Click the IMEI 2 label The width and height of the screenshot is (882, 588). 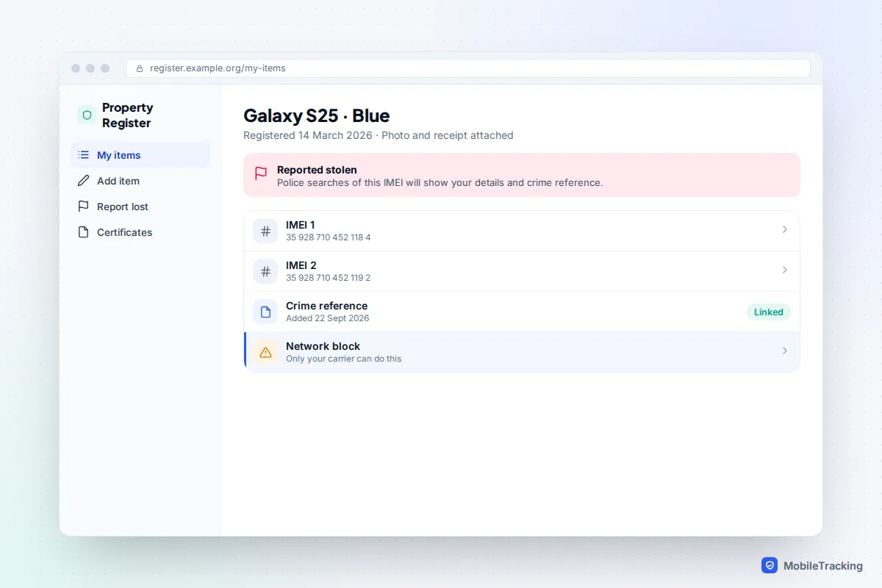301,265
